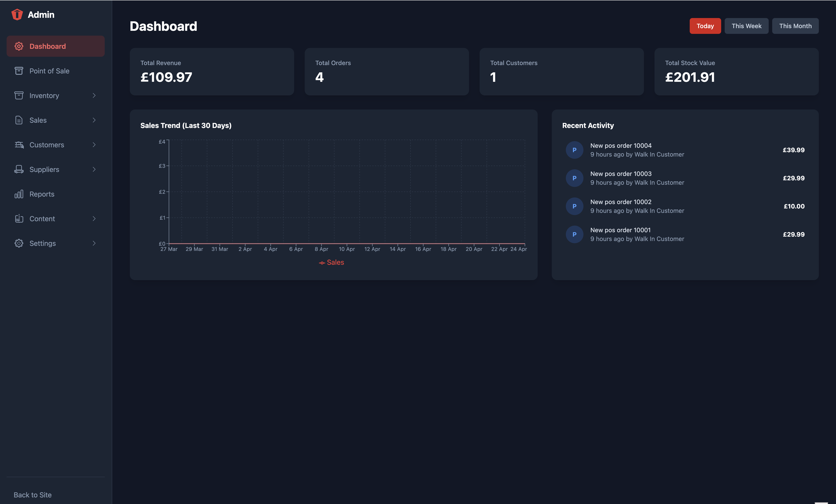Viewport: 836px width, 504px height.
Task: Click the Total Customers card
Action: click(x=561, y=71)
